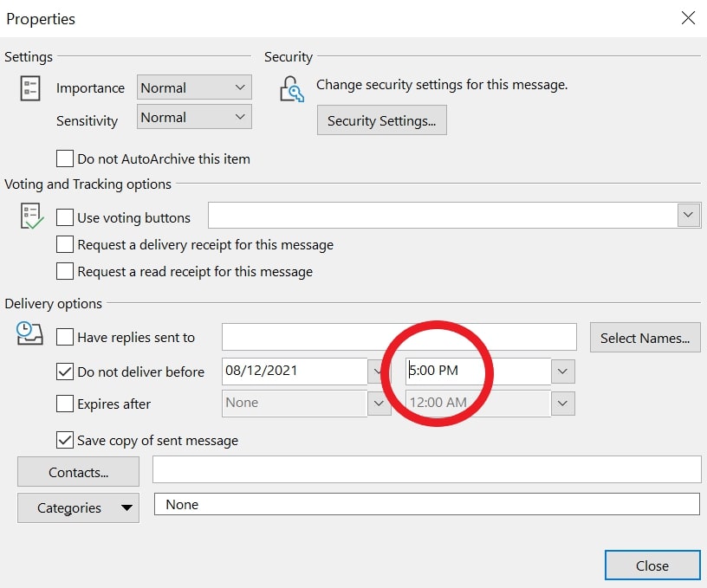Click the voting buttons text field
707x588 pixels.
coord(443,216)
